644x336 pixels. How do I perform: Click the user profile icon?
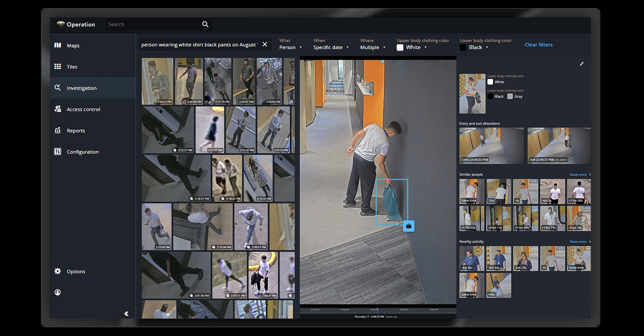58,292
